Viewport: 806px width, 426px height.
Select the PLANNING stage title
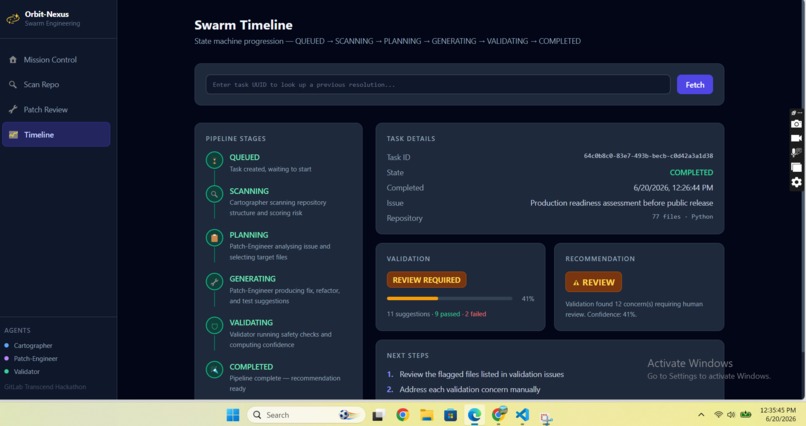coord(249,235)
